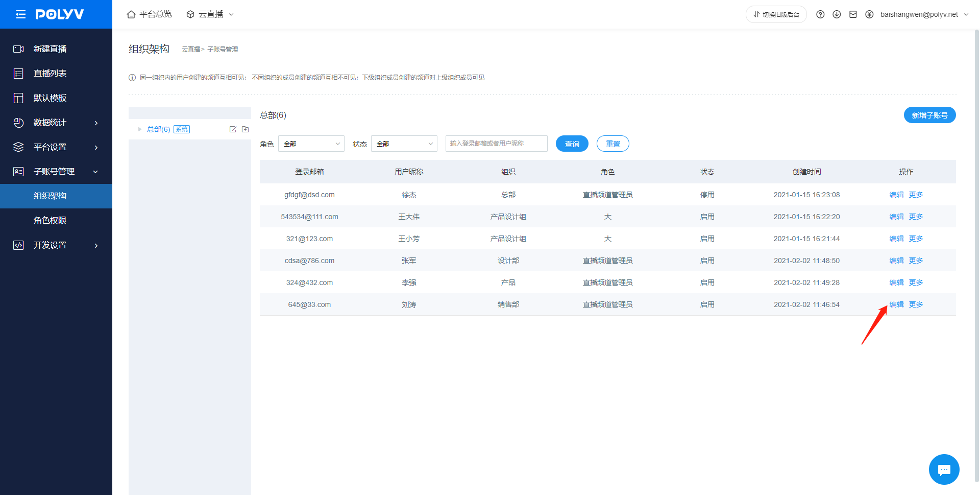Click the 登录邮箱 column header
The width and height of the screenshot is (980, 495).
tap(309, 172)
